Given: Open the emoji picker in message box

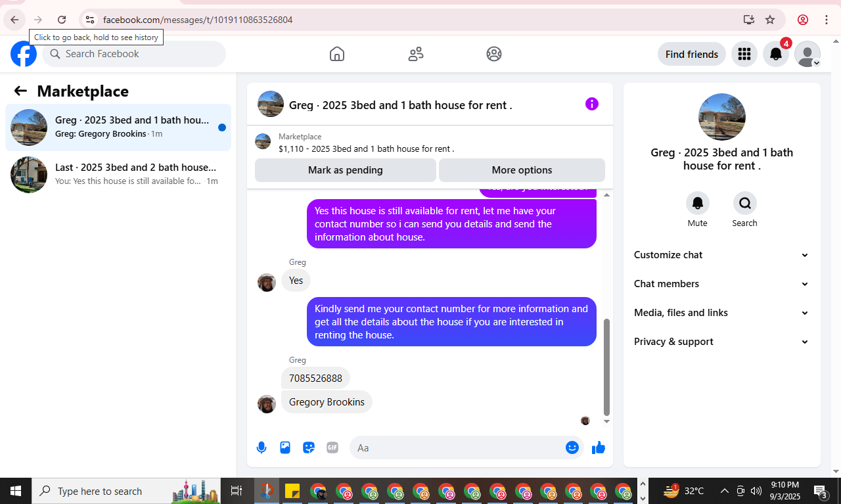Looking at the screenshot, I should (572, 447).
